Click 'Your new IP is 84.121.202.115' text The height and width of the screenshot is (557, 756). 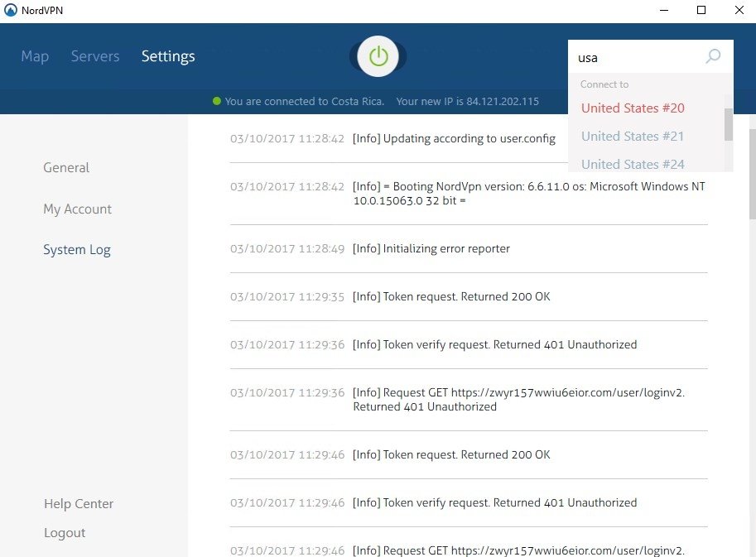point(467,101)
